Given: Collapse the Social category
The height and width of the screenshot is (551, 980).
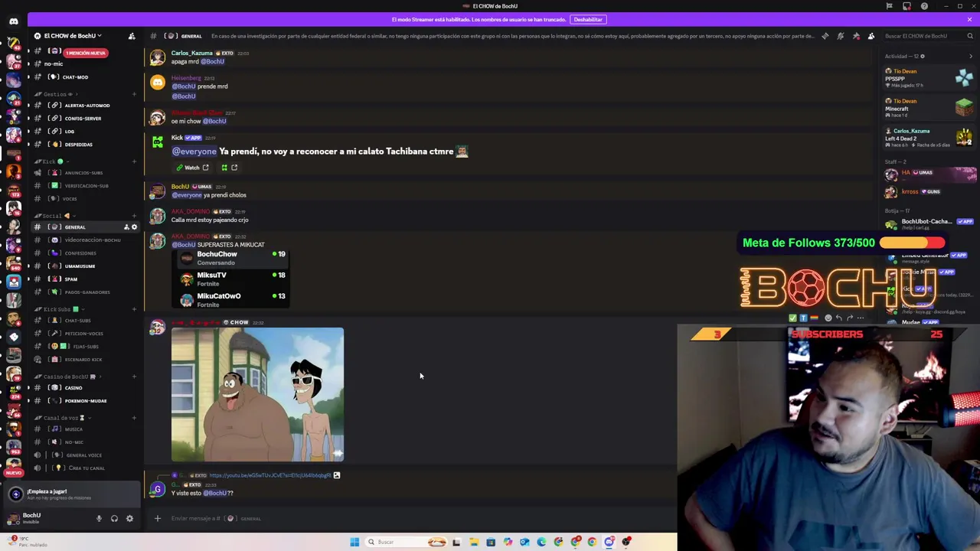Looking at the screenshot, I should coord(55,216).
